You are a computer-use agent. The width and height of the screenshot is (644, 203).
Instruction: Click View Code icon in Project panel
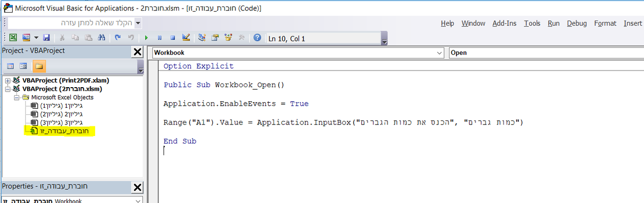11,66
